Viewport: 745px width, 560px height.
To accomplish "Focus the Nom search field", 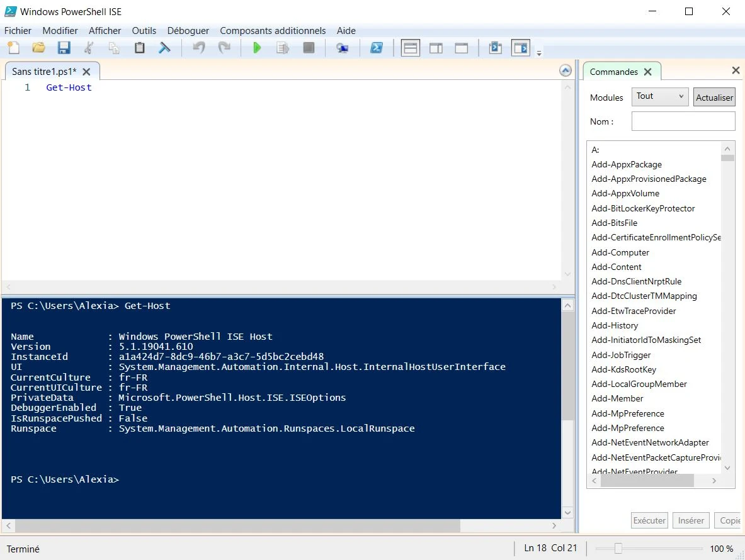I will point(683,121).
